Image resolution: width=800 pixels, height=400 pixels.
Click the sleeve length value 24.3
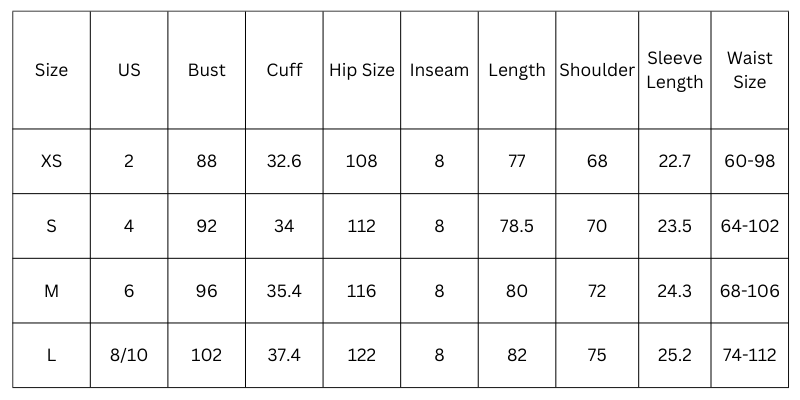click(x=674, y=291)
